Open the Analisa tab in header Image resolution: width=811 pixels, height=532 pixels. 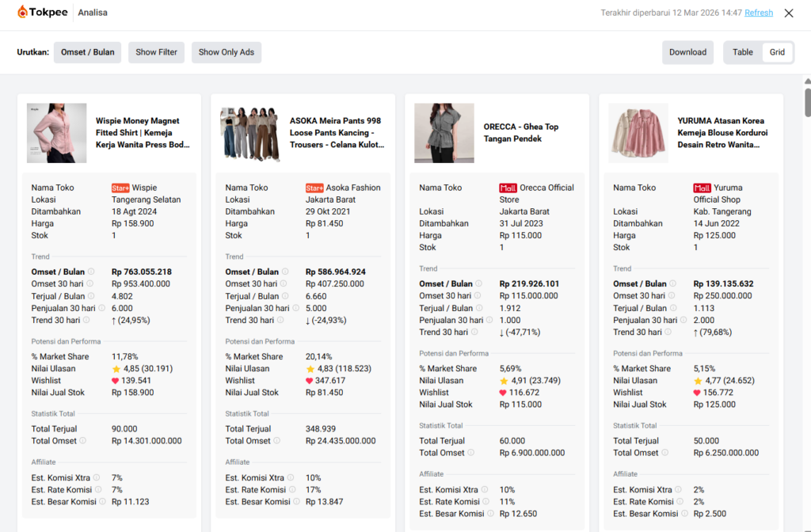(93, 13)
